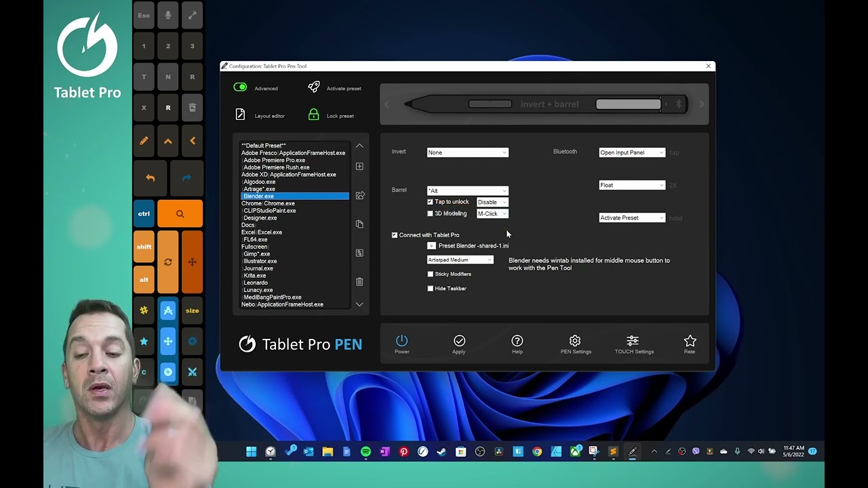Tap the redo arrow key on the artist pad

click(186, 178)
